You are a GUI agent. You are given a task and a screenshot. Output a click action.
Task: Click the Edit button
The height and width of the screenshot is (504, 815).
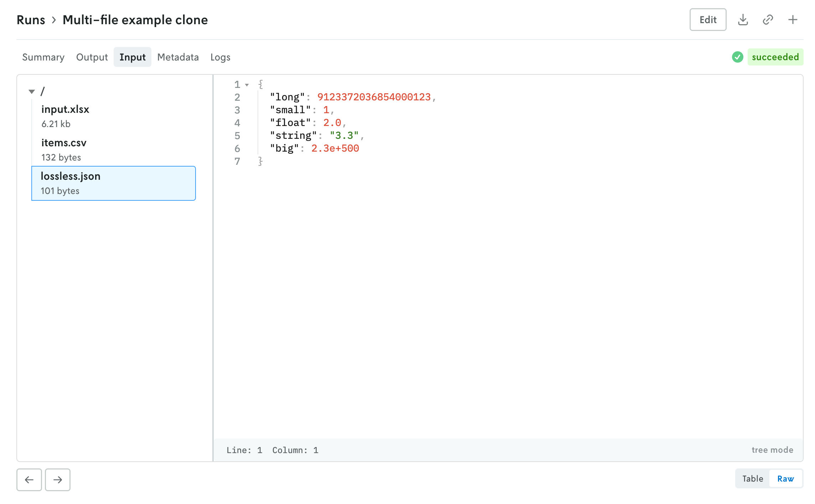pyautogui.click(x=707, y=20)
